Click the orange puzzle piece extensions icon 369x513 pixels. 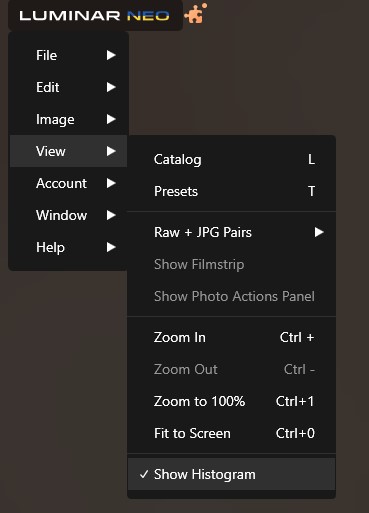(196, 14)
